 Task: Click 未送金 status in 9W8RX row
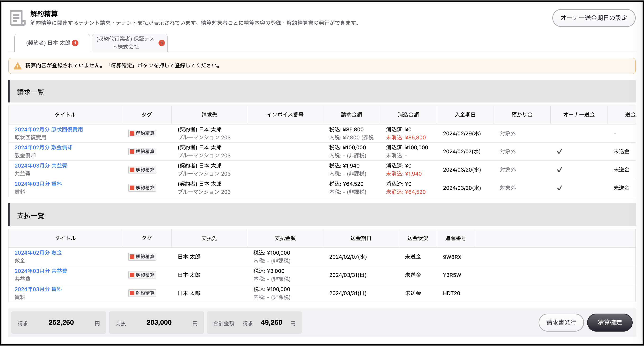(413, 257)
